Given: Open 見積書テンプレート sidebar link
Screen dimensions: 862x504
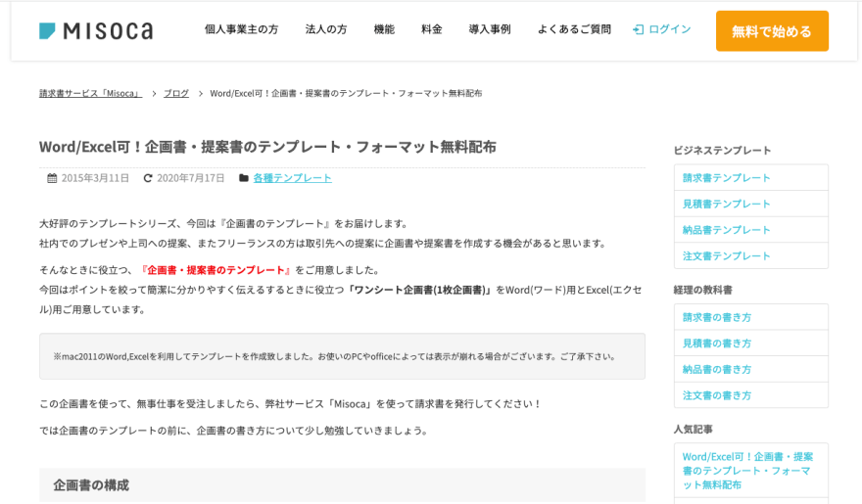Looking at the screenshot, I should click(x=727, y=204).
